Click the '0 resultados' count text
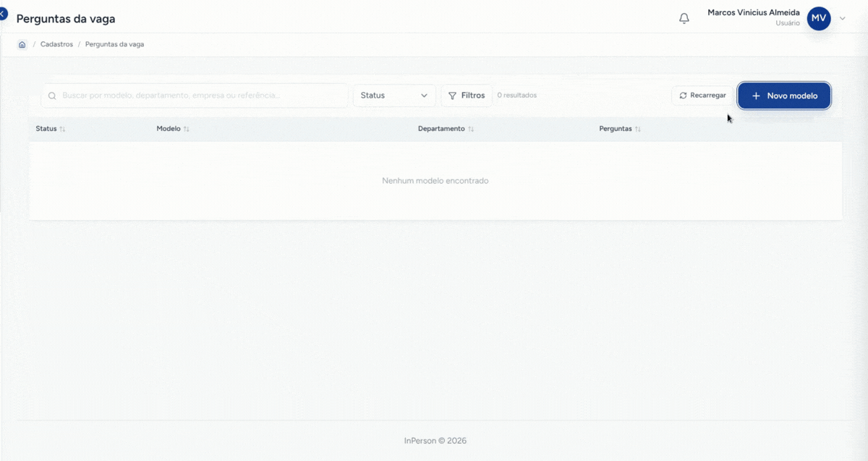The height and width of the screenshot is (461, 868). [x=517, y=96]
